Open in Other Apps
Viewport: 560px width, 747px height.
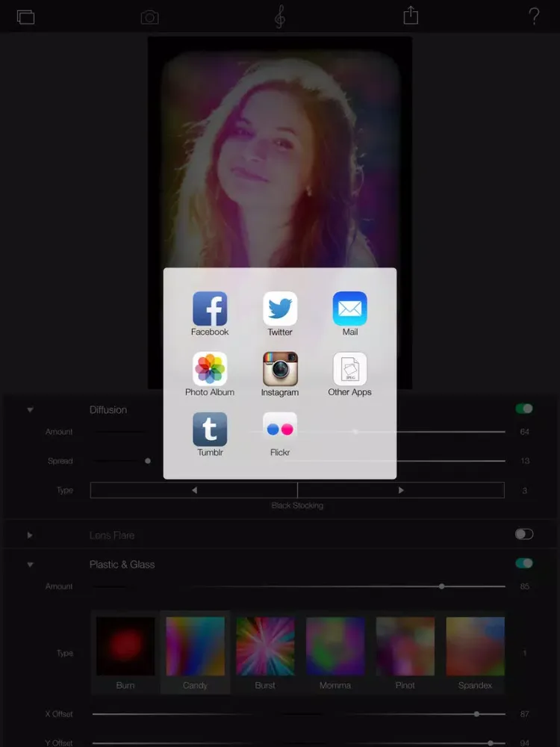(x=350, y=369)
